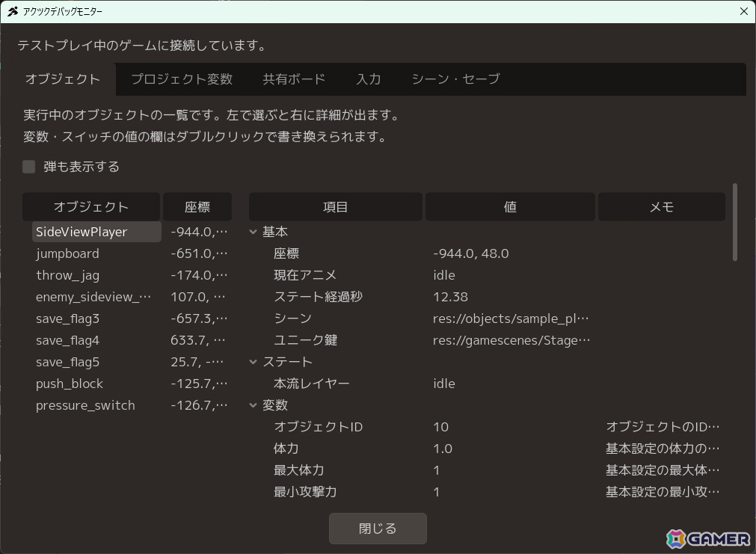Collapse the 変数 section
Image resolution: width=756 pixels, height=554 pixels.
[253, 405]
